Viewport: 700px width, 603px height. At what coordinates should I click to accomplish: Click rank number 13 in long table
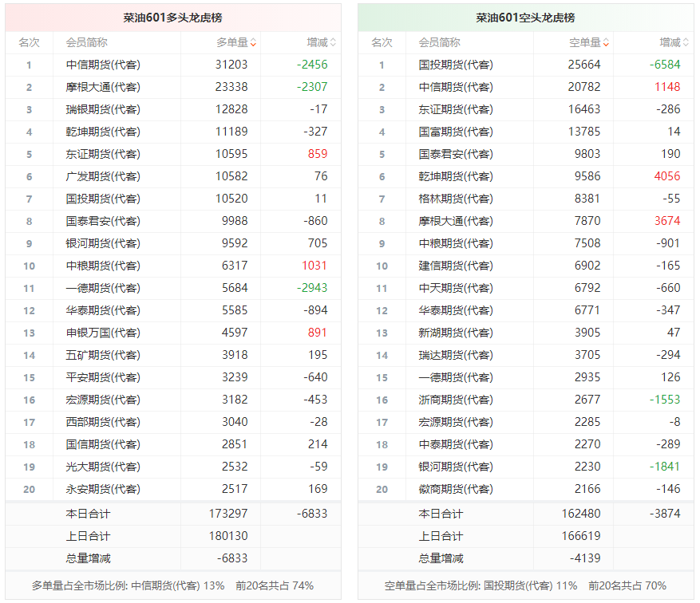click(x=29, y=333)
